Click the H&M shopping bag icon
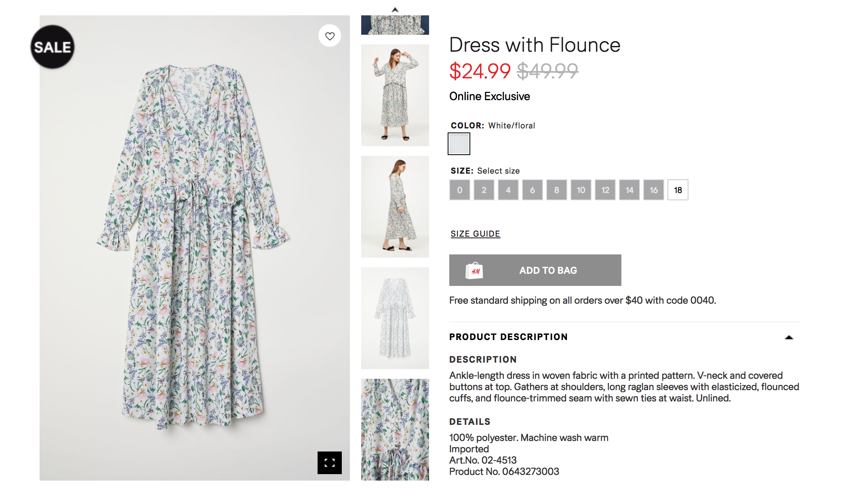 [474, 271]
